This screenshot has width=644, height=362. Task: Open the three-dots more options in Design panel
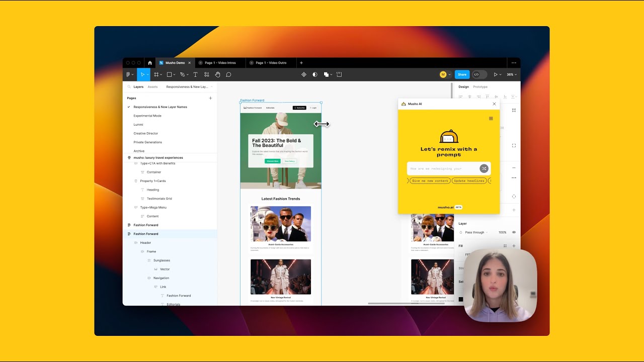pos(514,177)
